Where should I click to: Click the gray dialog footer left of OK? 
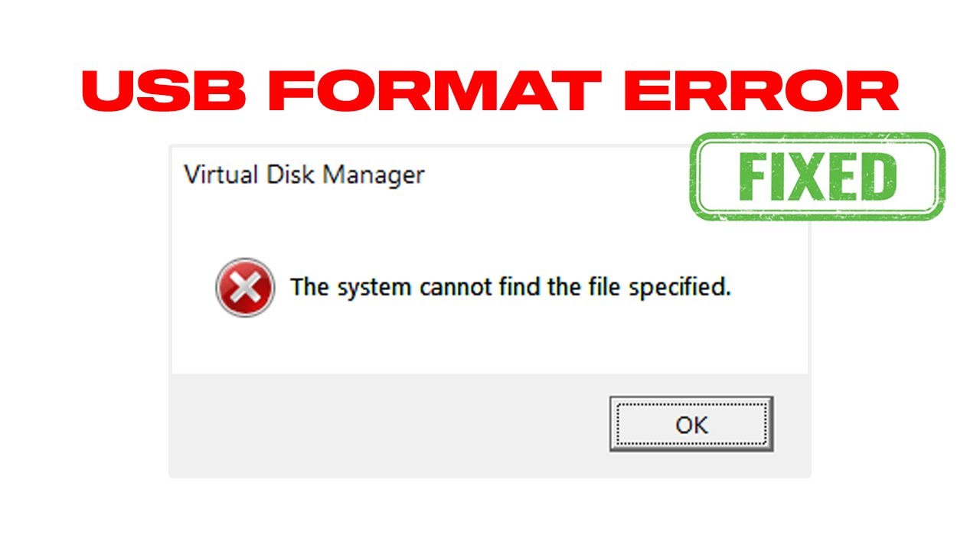383,425
